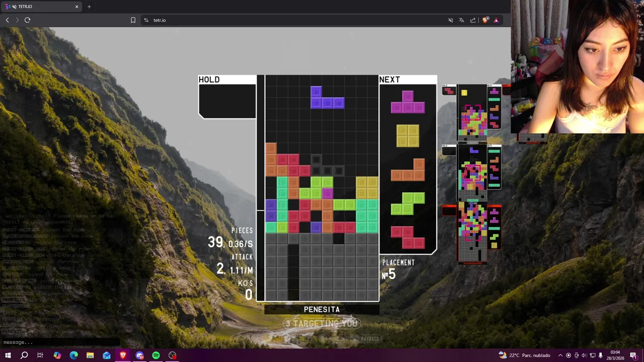
Task: Open the notification center icon
Action: click(633, 355)
